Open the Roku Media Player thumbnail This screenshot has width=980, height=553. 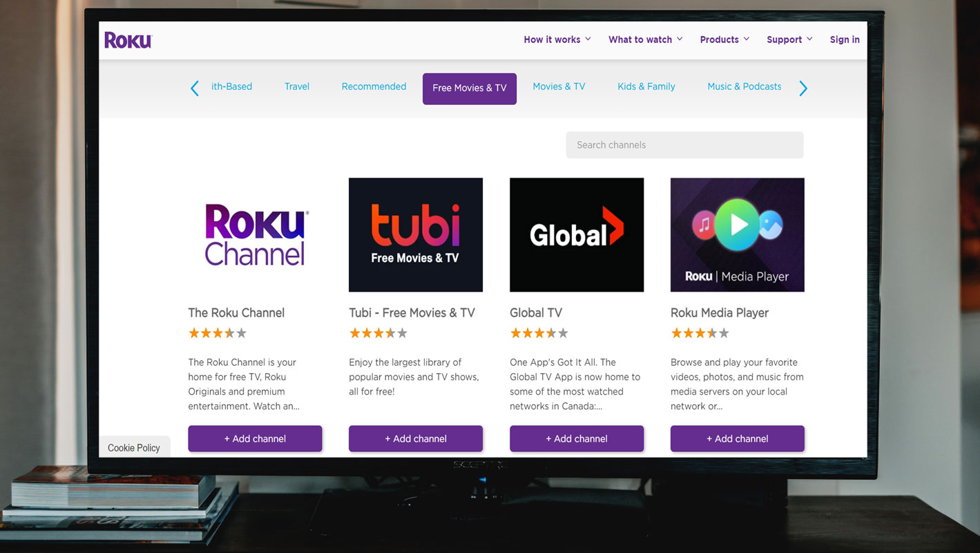pyautogui.click(x=738, y=235)
